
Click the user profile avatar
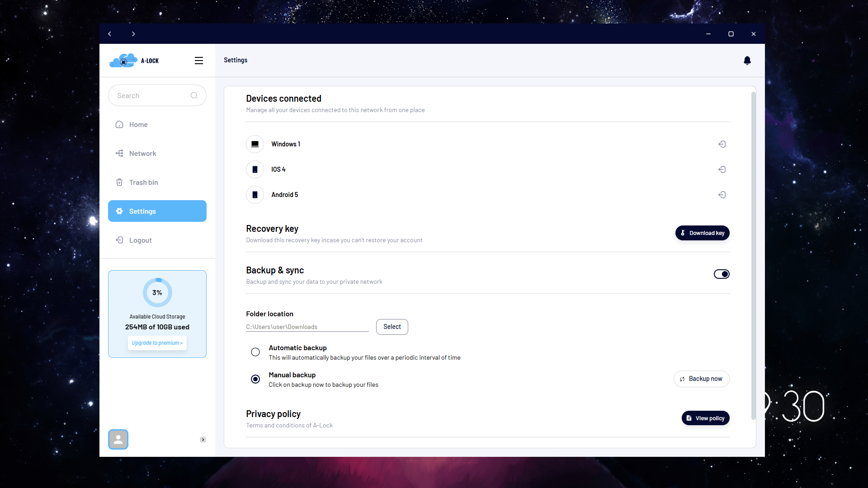point(118,439)
